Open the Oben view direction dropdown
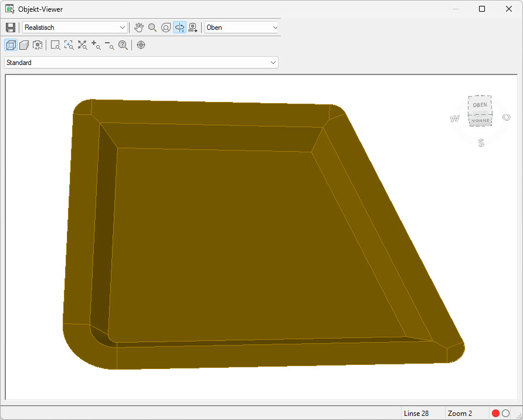This screenshot has height=420, width=523. coord(242,28)
